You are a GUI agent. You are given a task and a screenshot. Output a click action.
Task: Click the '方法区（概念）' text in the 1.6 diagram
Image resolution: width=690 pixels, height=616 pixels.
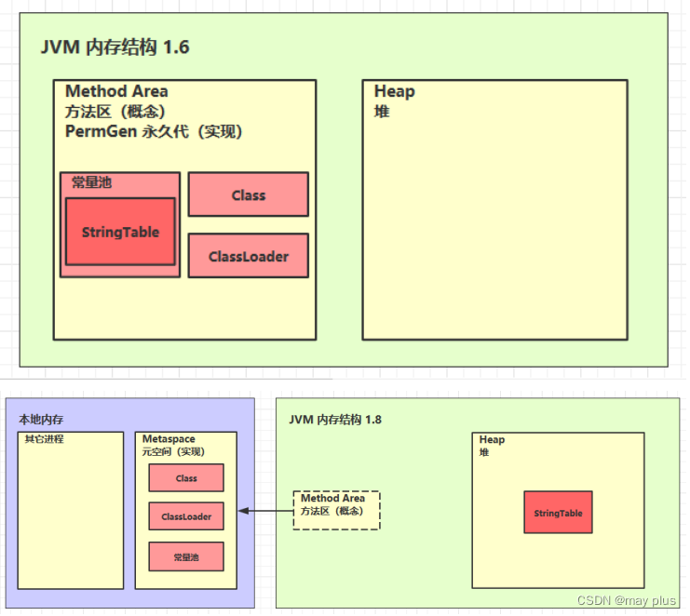click(x=115, y=112)
